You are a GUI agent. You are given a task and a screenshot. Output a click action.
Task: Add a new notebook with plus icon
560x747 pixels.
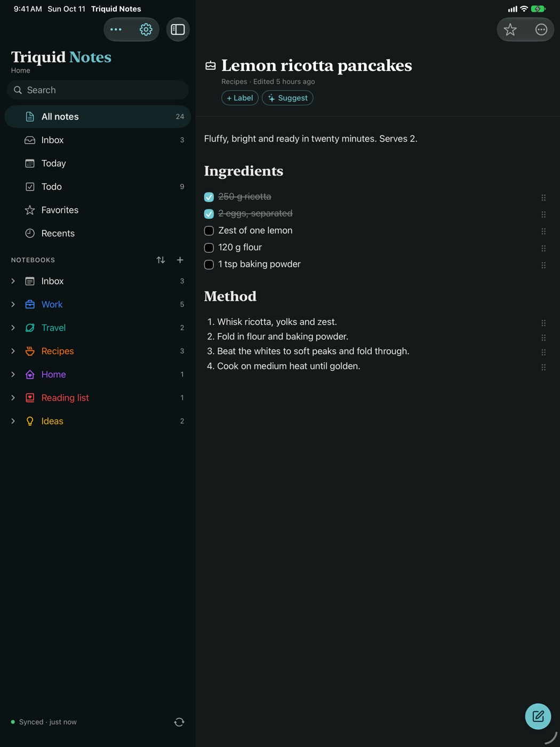coord(180,260)
